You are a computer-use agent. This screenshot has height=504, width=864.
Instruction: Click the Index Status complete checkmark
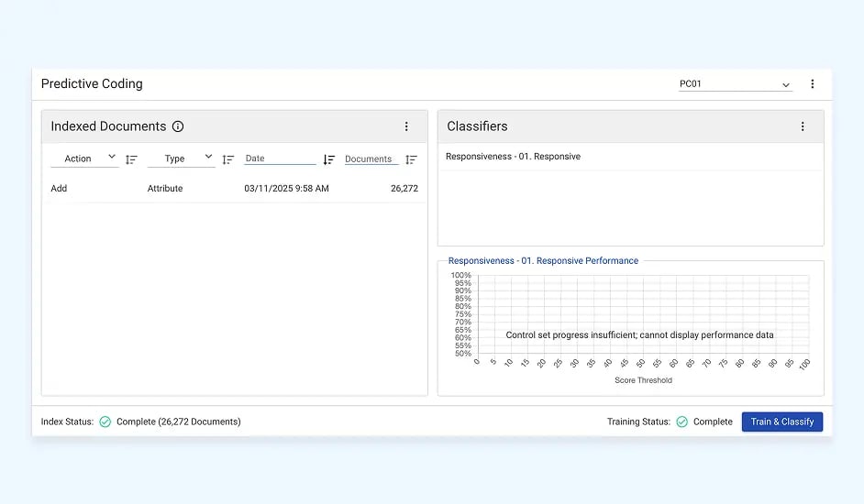[105, 422]
